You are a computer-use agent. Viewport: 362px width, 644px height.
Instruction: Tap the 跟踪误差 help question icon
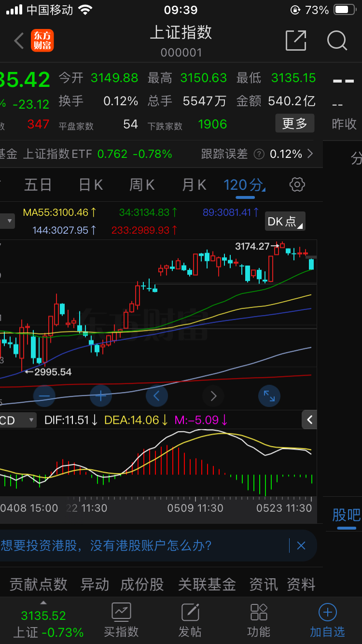point(259,154)
